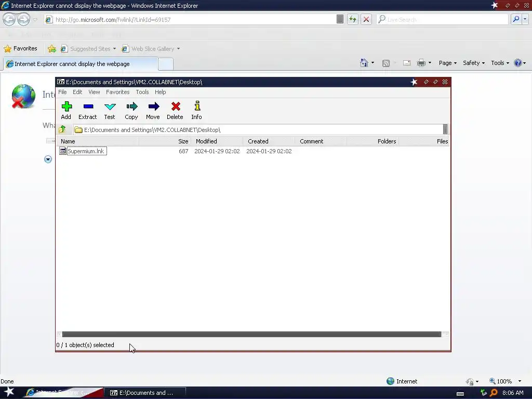This screenshot has width=532, height=399.
Task: Sort by the Size column header
Action: pyautogui.click(x=165, y=141)
